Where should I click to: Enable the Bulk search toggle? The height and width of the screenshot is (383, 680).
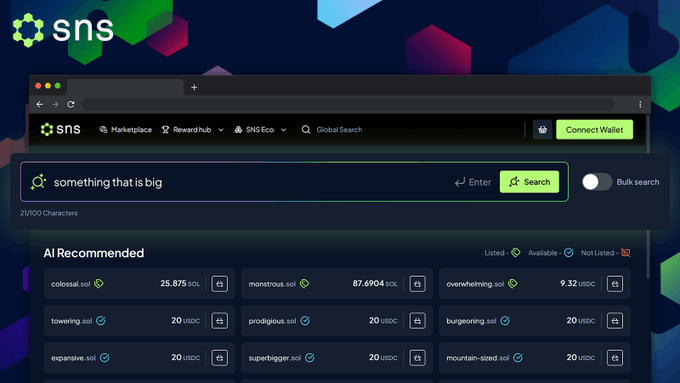(x=597, y=182)
